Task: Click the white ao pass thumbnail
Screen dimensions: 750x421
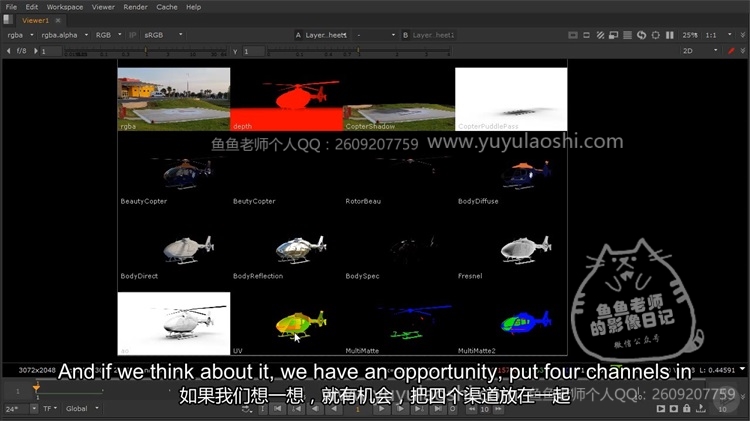Action: click(x=174, y=323)
